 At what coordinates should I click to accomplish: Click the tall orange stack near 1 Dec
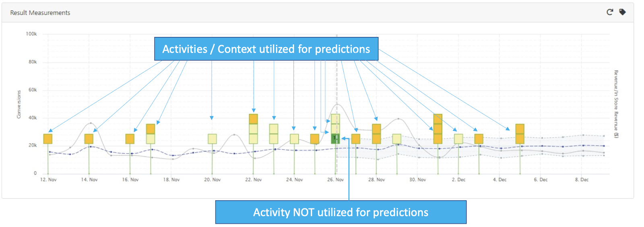438,129
